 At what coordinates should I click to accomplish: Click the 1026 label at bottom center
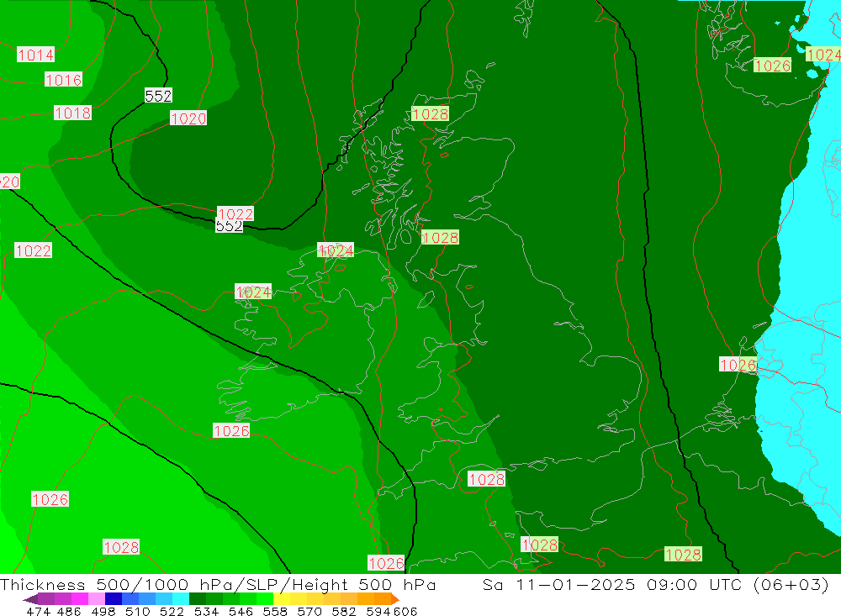pyautogui.click(x=386, y=563)
